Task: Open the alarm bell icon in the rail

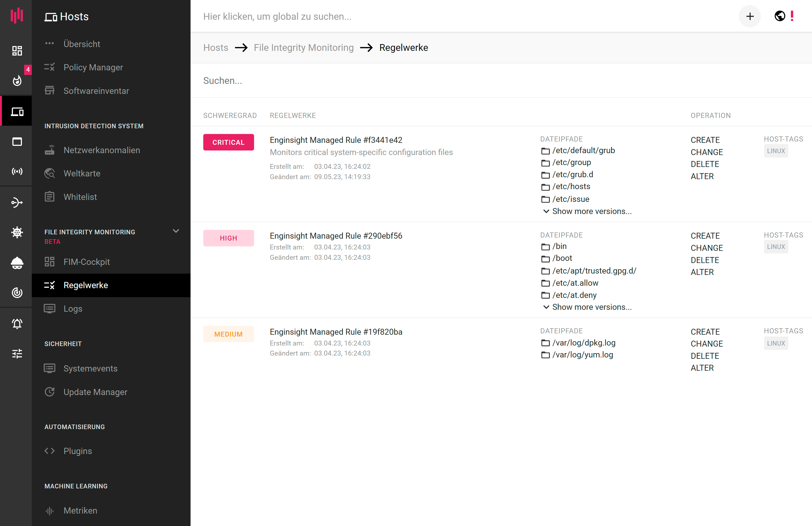Action: [x=17, y=323]
